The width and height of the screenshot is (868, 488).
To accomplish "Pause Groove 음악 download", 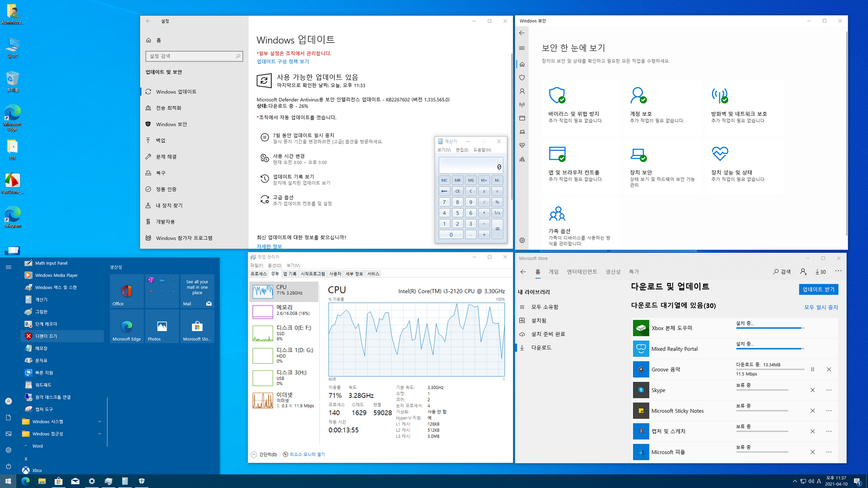I will [813, 369].
